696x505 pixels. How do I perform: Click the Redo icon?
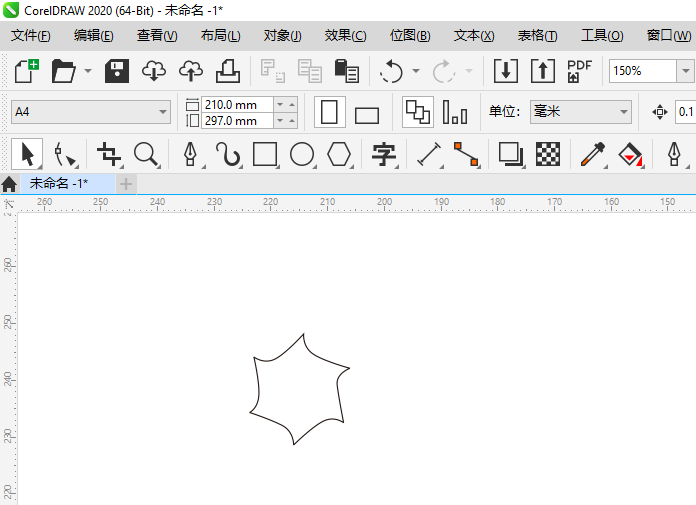click(444, 71)
